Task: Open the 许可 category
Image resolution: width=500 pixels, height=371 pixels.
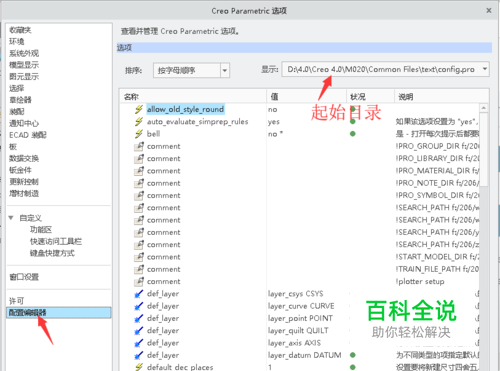Action: click(17, 301)
